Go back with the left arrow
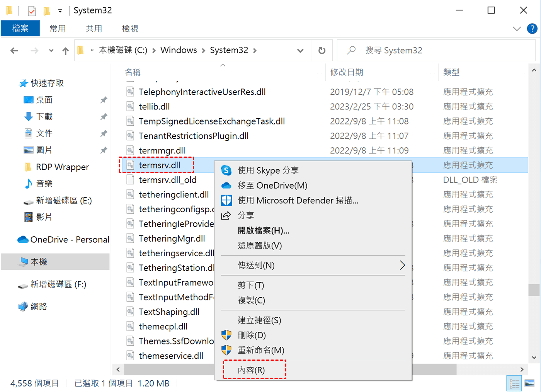The width and height of the screenshot is (541, 392). 14,50
